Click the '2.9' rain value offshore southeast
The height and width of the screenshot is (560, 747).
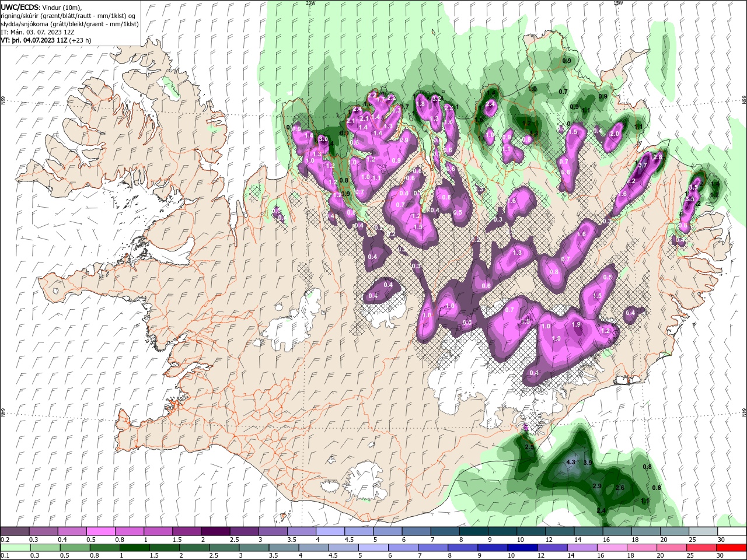(597, 486)
